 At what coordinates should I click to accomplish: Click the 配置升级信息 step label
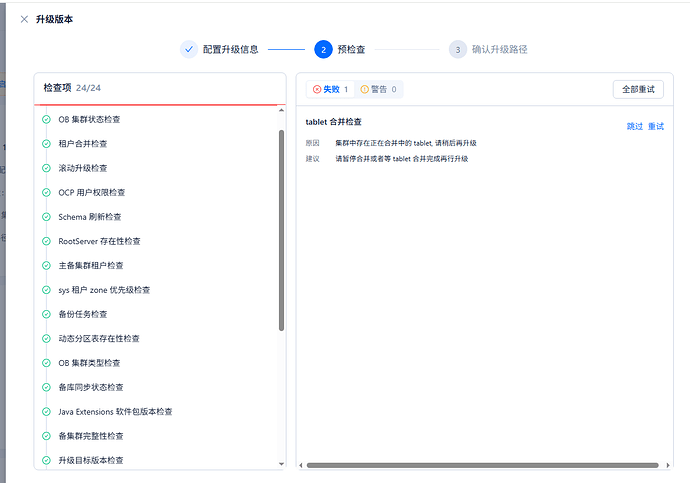coord(231,49)
